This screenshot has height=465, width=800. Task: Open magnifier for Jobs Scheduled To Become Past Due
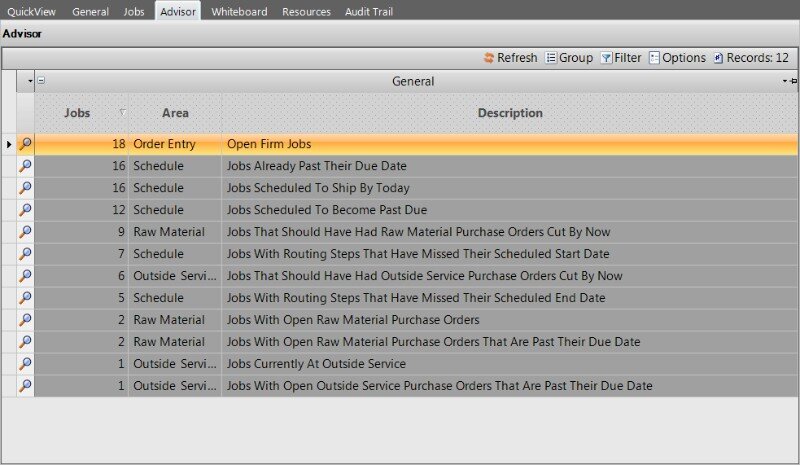[x=26, y=210]
